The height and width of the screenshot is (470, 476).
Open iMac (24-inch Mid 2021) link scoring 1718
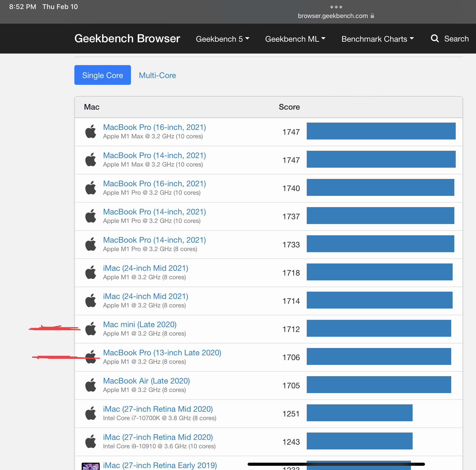coord(146,268)
